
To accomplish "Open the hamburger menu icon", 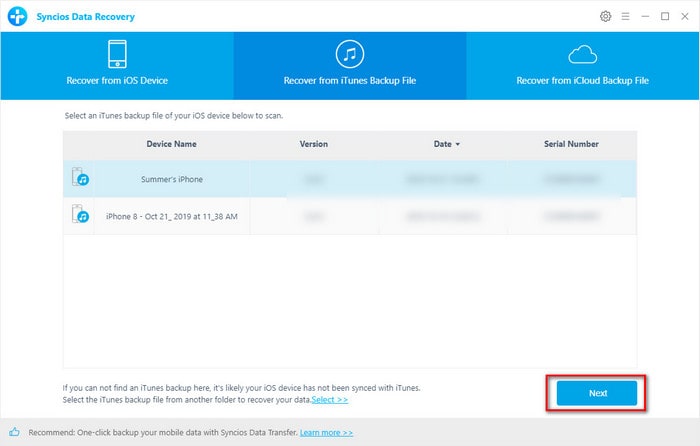I will 625,17.
